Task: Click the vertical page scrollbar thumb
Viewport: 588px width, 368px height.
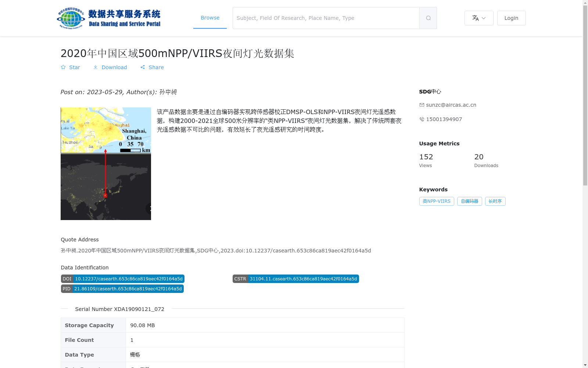Action: tap(585, 96)
